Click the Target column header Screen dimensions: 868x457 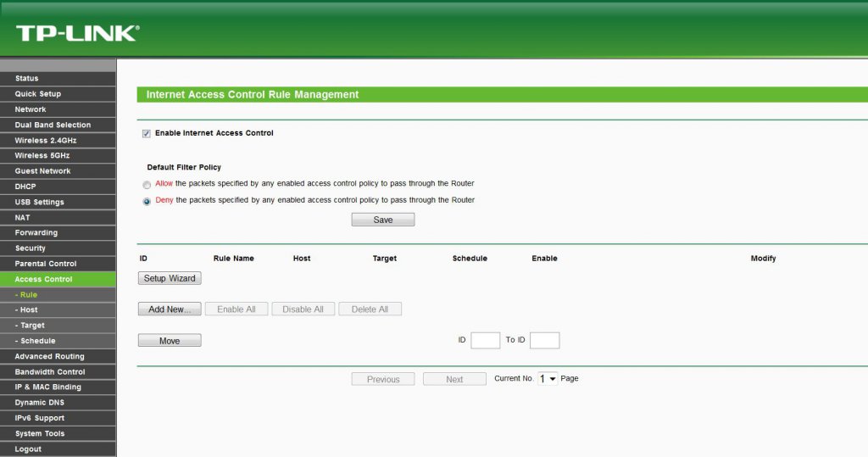[385, 258]
